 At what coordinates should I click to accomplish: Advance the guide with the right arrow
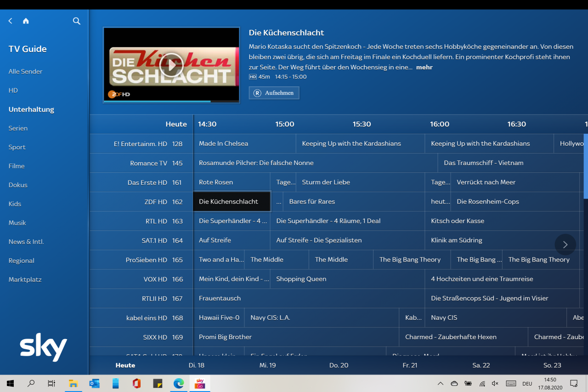click(x=565, y=244)
